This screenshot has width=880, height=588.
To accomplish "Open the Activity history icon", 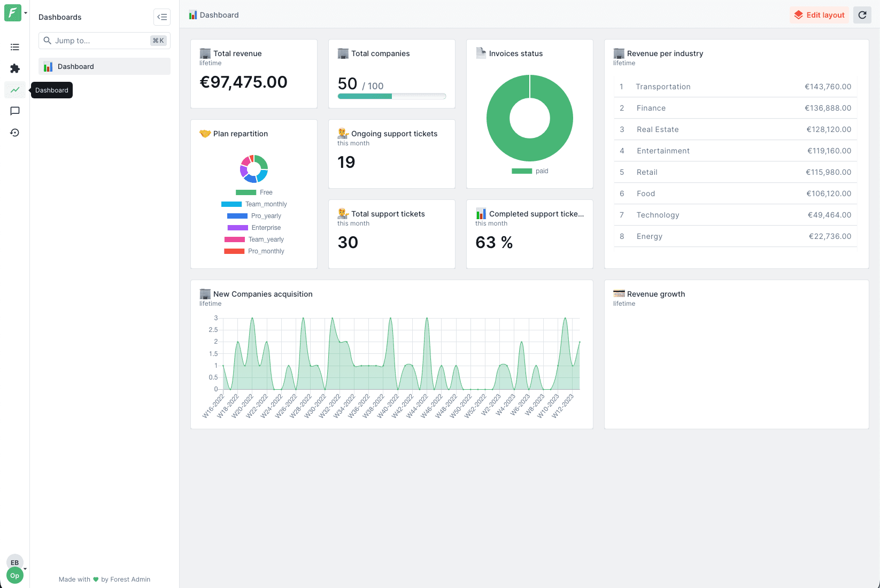I will point(15,133).
